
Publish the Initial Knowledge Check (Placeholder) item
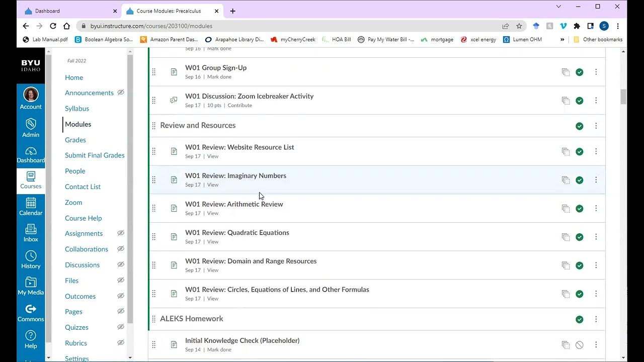point(580,345)
